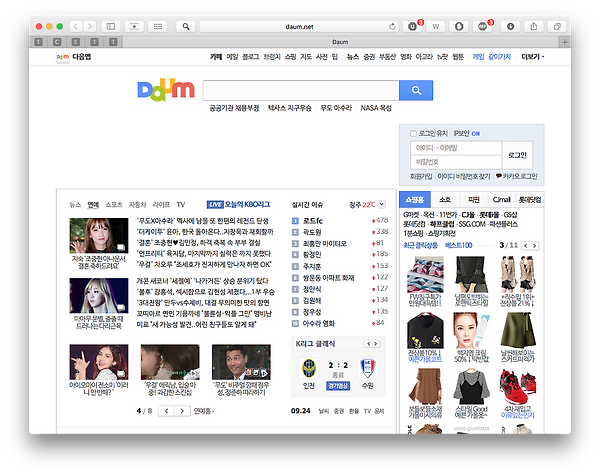Click the blue 경기영상 button

pyautogui.click(x=338, y=386)
